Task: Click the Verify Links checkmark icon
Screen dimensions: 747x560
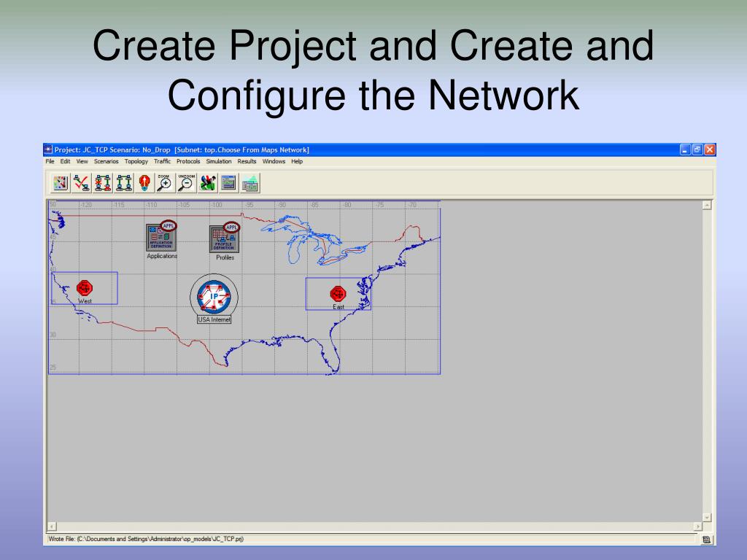Action: 82,183
